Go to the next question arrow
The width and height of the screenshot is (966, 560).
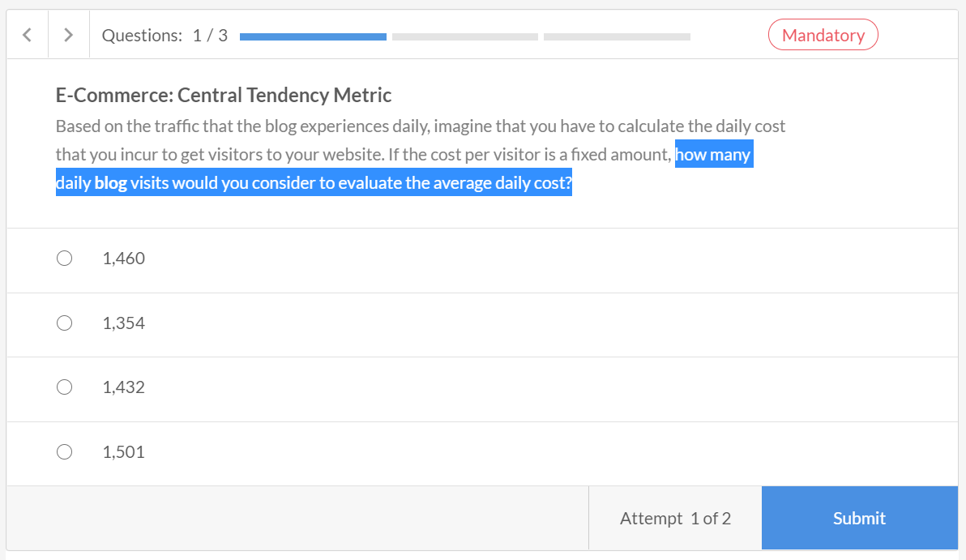69,35
